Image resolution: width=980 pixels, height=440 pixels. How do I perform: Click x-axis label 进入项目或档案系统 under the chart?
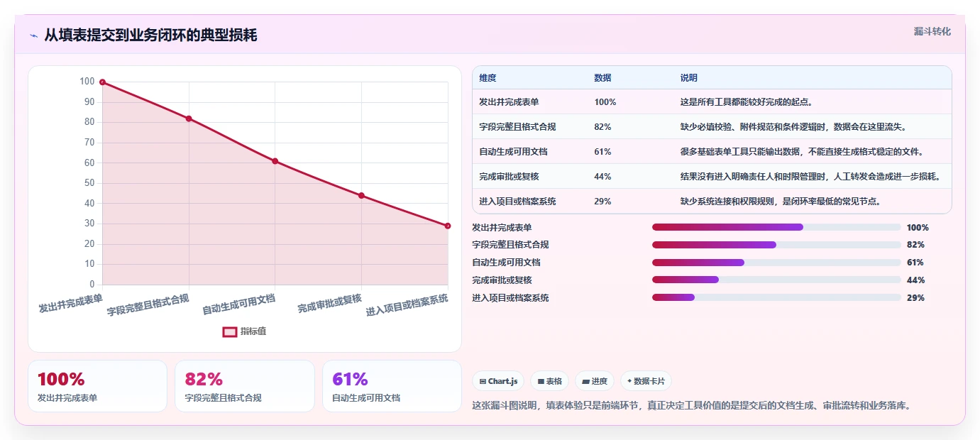(x=407, y=304)
